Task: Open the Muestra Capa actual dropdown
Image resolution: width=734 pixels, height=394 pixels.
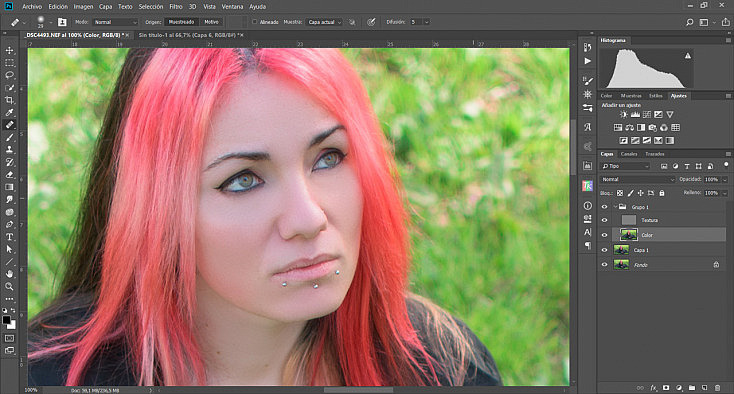Action: coord(324,22)
